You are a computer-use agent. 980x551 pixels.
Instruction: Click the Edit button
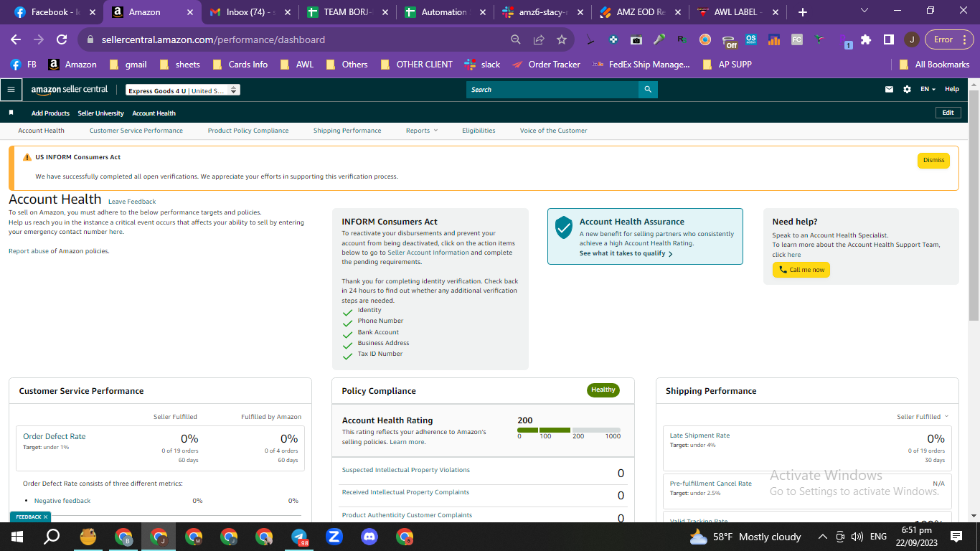coord(948,113)
